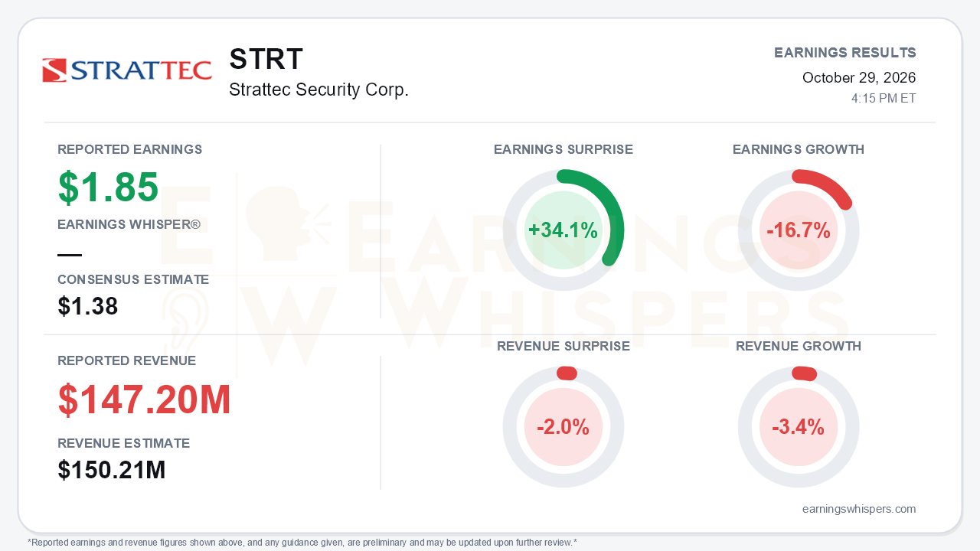Click the Earnings Whisper label
The image size is (980, 551).
click(x=129, y=225)
